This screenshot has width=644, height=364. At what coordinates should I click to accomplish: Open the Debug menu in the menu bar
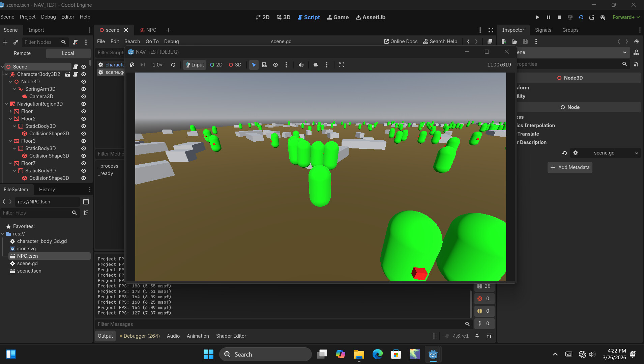[x=48, y=17]
